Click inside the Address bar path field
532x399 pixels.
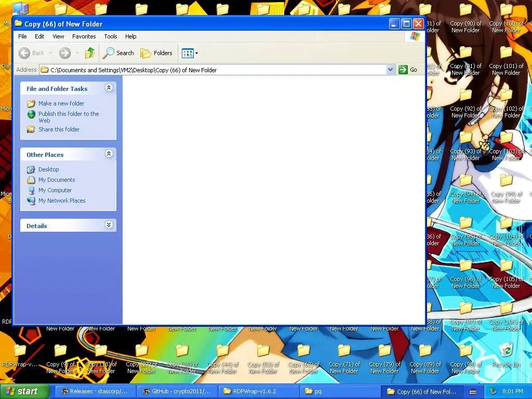(x=213, y=70)
